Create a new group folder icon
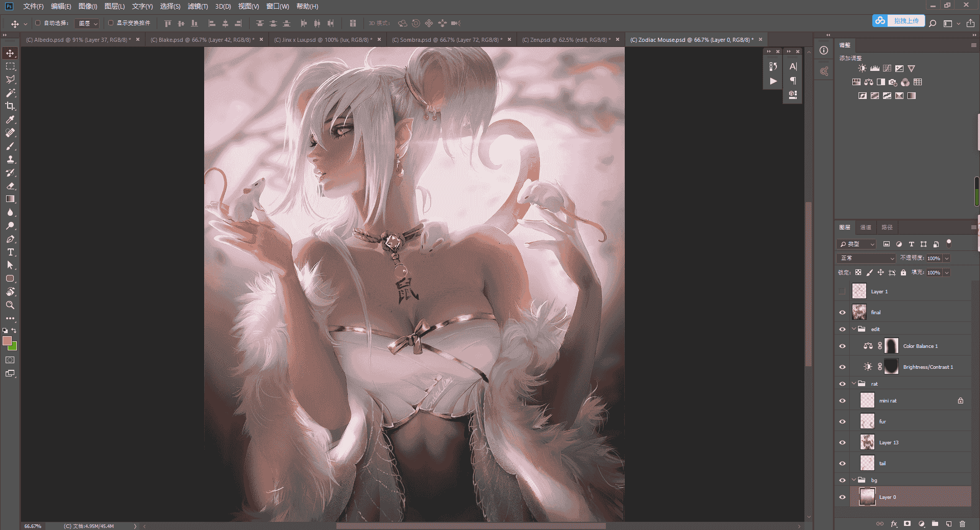 935,523
